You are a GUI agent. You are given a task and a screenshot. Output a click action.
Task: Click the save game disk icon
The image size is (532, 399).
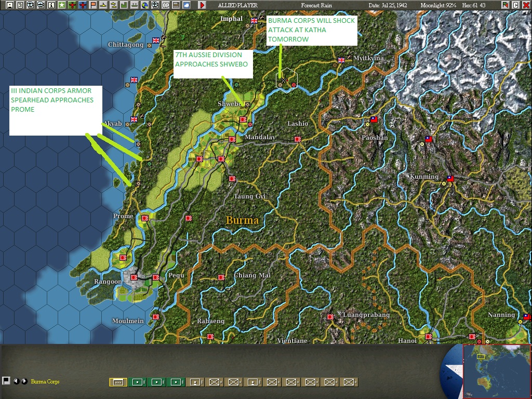coord(9,5)
